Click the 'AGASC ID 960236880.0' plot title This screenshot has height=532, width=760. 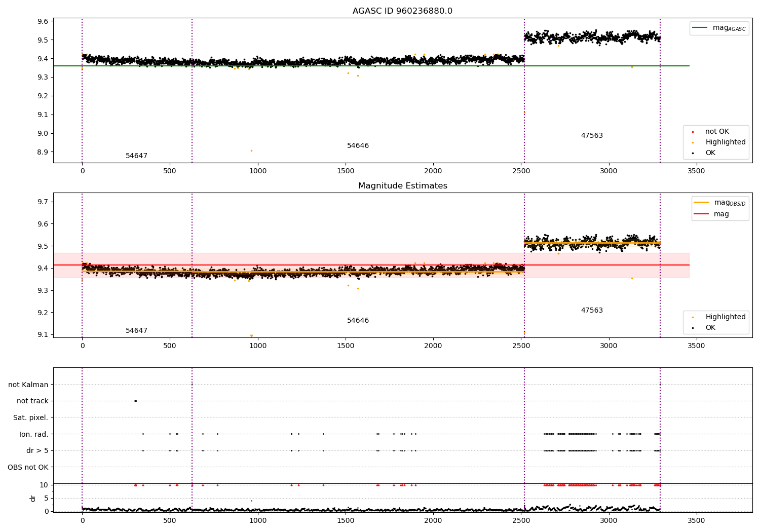coord(402,11)
